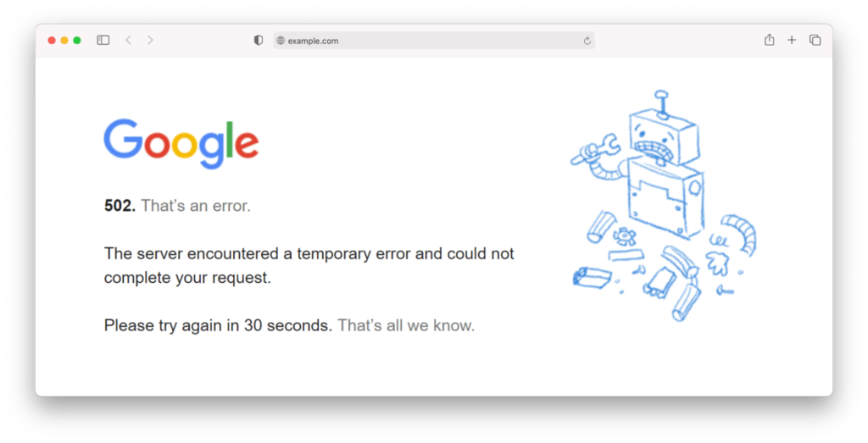
Task: Click the globe icon beside example.com
Action: pyautogui.click(x=281, y=41)
